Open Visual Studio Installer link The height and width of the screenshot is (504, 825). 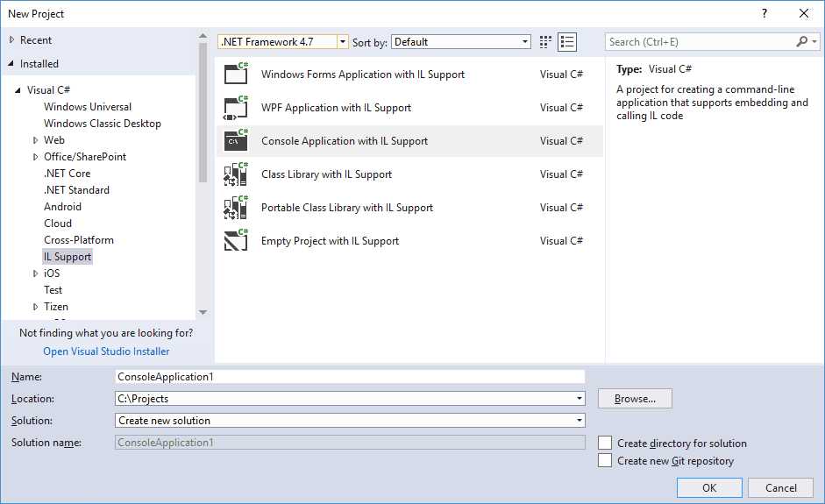coord(106,351)
